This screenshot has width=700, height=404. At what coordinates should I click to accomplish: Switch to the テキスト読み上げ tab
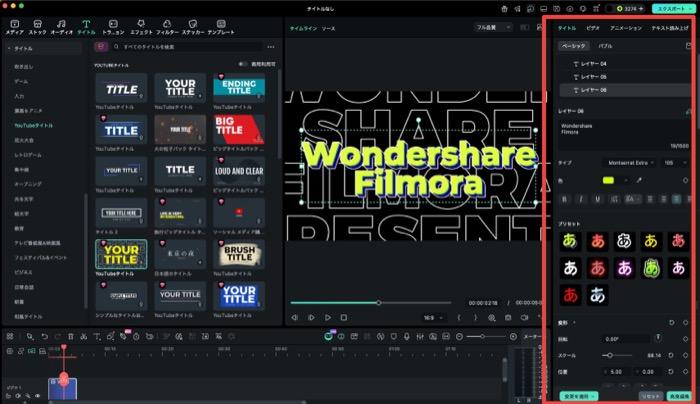click(670, 28)
